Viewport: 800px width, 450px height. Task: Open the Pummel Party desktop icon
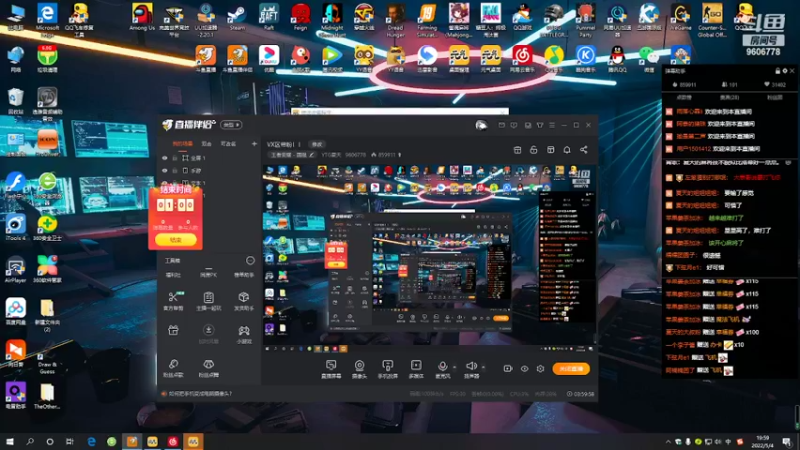tap(585, 20)
